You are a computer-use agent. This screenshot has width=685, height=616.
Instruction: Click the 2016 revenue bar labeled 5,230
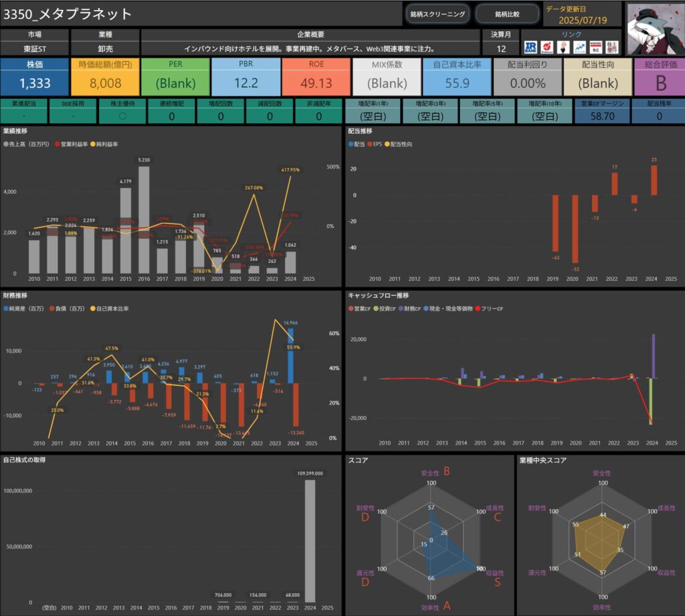pyautogui.click(x=144, y=220)
